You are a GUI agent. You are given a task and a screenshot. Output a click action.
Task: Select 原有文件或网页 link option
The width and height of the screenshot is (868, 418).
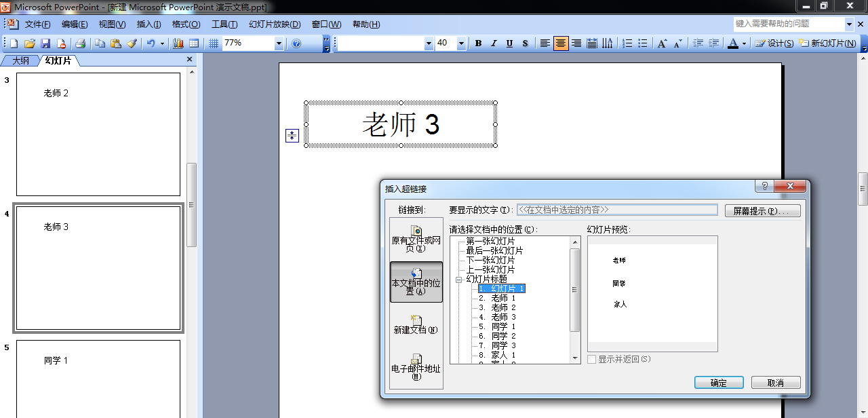pos(416,240)
